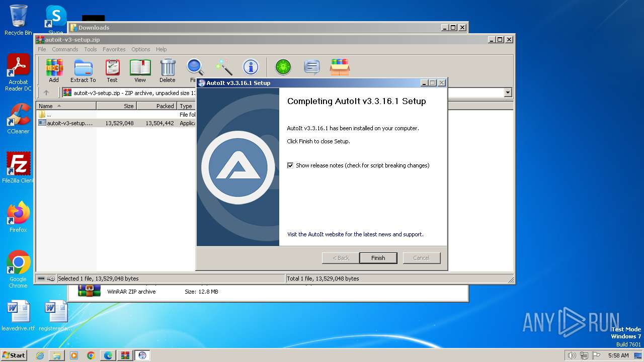Open WinRAR Commands menu
The image size is (644, 362).
[x=65, y=49]
